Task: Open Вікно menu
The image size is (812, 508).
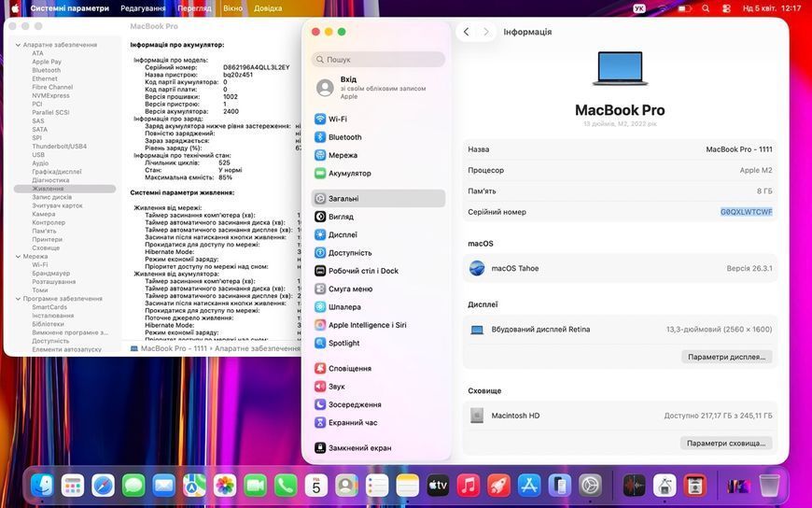Action: tap(232, 8)
